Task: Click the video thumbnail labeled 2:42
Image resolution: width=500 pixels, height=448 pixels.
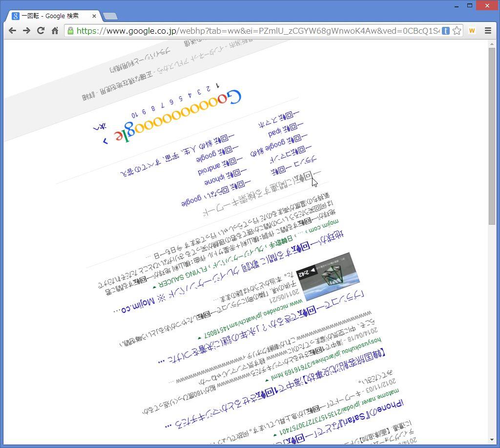Action: click(x=328, y=277)
